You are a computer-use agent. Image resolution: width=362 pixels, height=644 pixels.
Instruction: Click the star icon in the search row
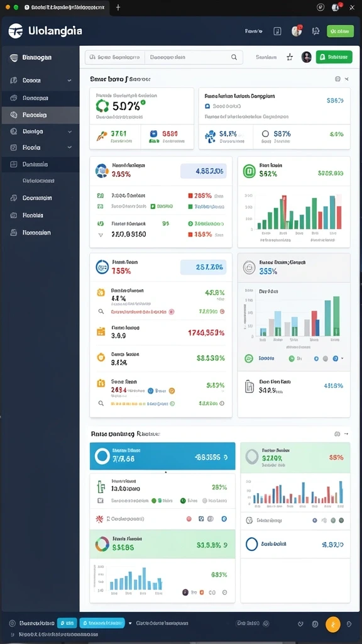click(290, 57)
